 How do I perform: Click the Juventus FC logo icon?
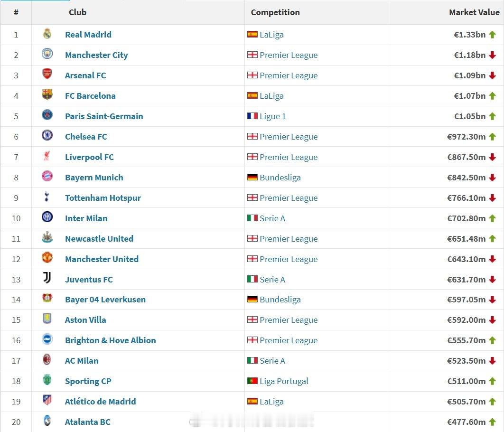(47, 278)
